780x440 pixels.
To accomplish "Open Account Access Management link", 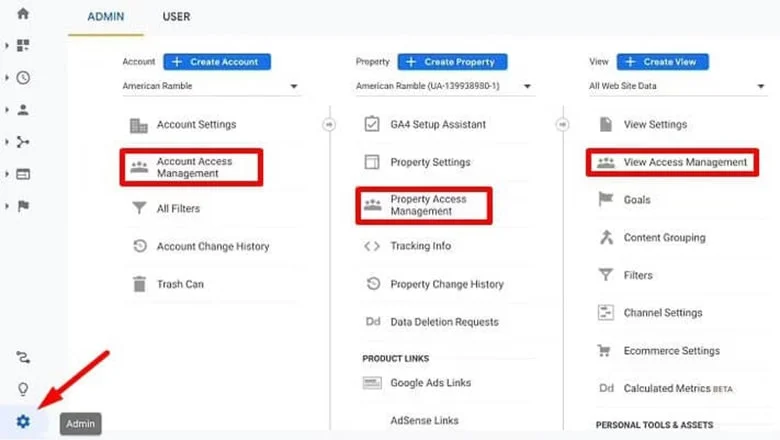I will click(195, 167).
